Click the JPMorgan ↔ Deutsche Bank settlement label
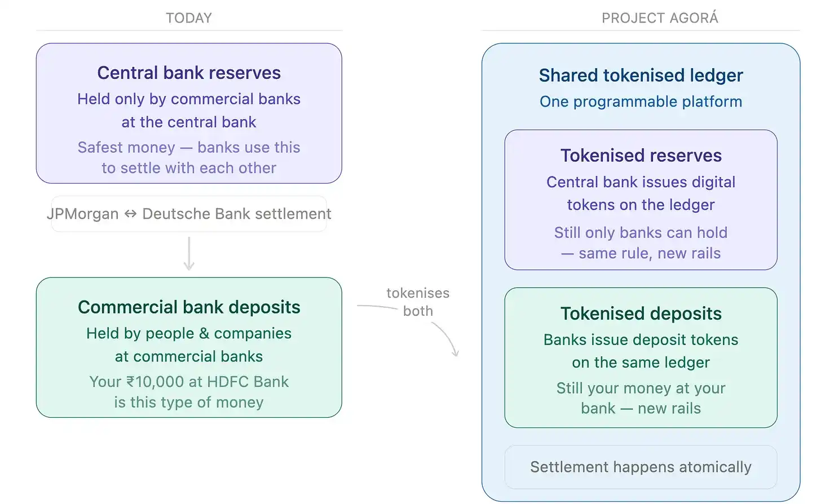 189,214
